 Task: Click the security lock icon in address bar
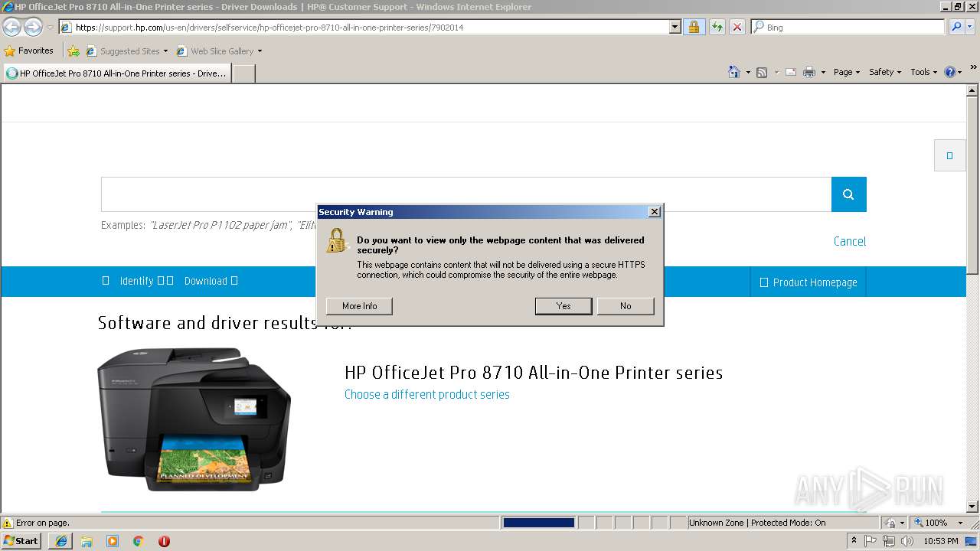694,27
